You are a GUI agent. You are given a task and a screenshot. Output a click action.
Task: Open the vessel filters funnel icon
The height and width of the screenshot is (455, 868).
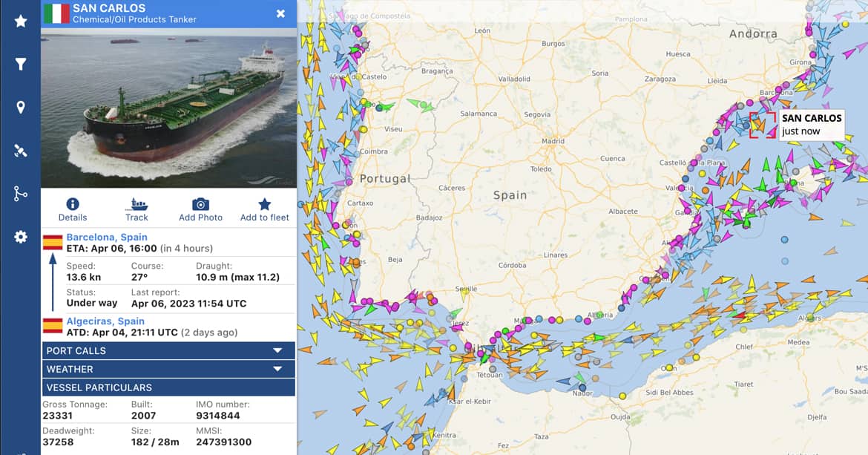pyautogui.click(x=20, y=63)
